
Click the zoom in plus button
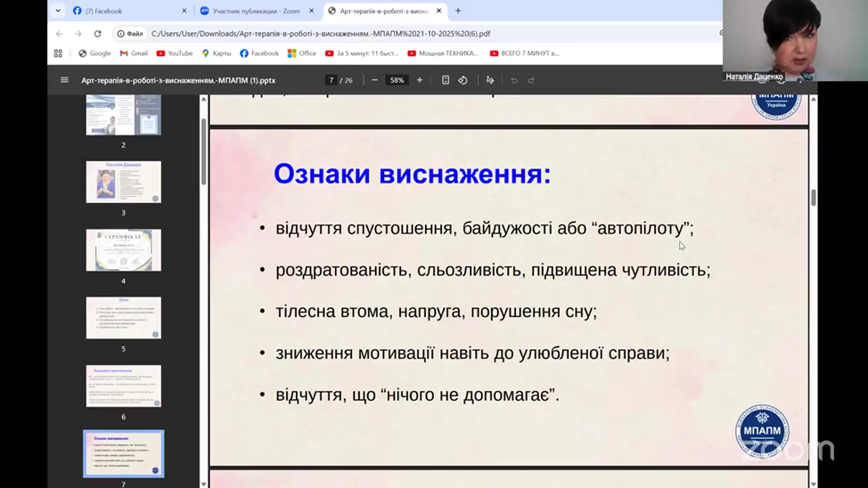[420, 80]
